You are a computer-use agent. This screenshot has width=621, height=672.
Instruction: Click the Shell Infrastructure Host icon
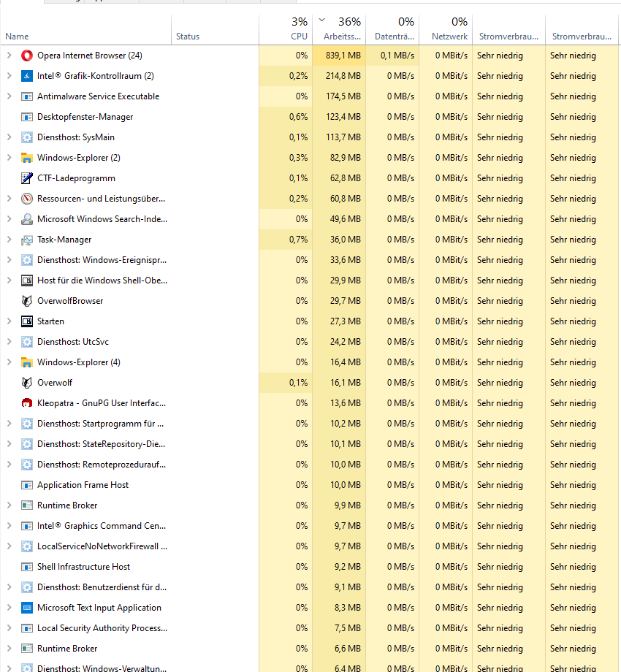click(x=27, y=567)
